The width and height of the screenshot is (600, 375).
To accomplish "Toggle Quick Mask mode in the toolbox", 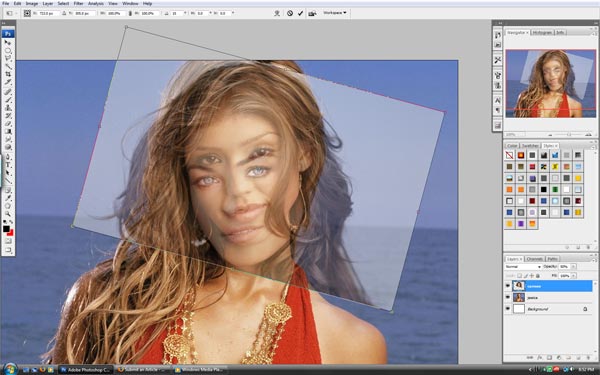I will [8, 241].
